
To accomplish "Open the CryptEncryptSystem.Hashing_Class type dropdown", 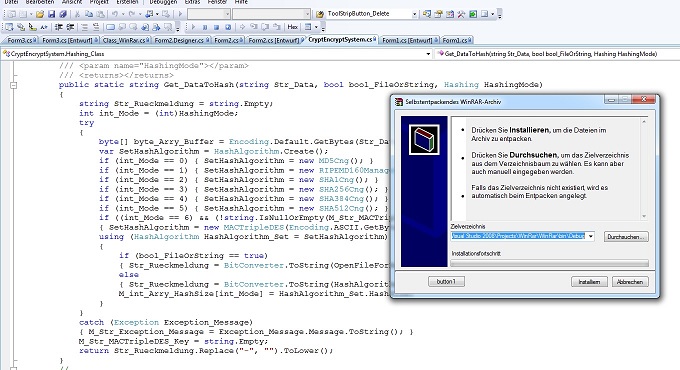I will click(428, 54).
